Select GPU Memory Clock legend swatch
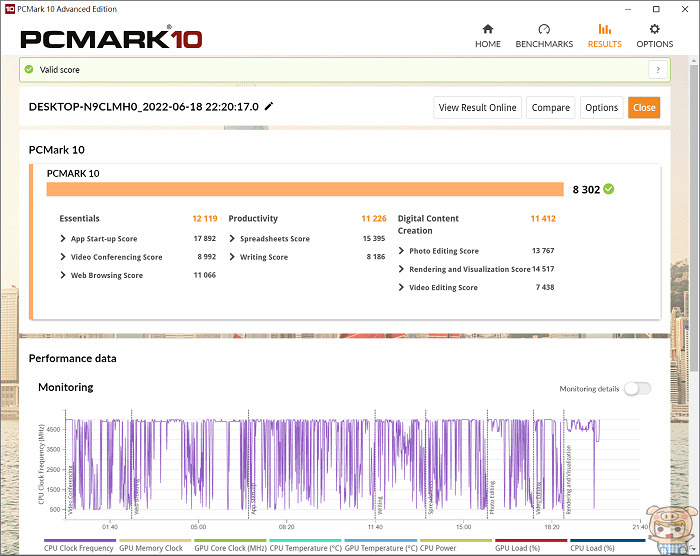The width and height of the screenshot is (700, 556). (155, 540)
